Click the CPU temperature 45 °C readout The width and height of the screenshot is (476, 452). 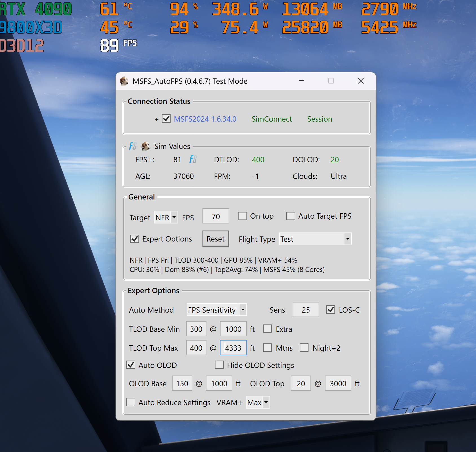116,27
